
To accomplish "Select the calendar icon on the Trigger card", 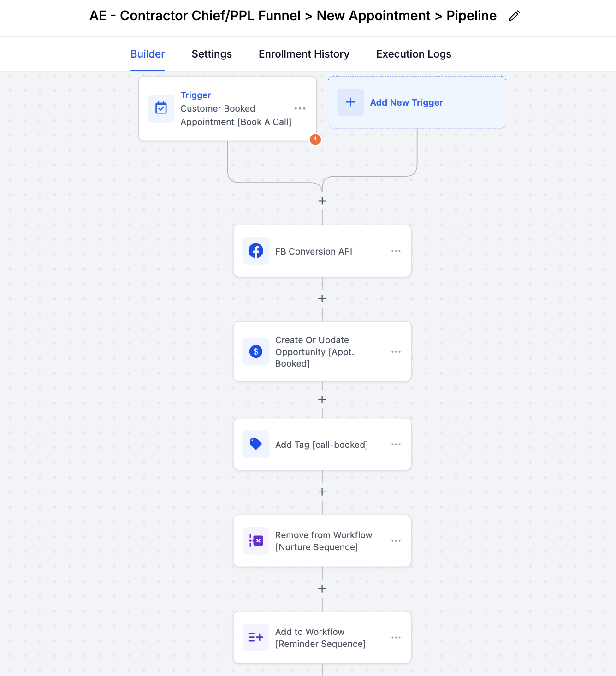I will [x=161, y=108].
